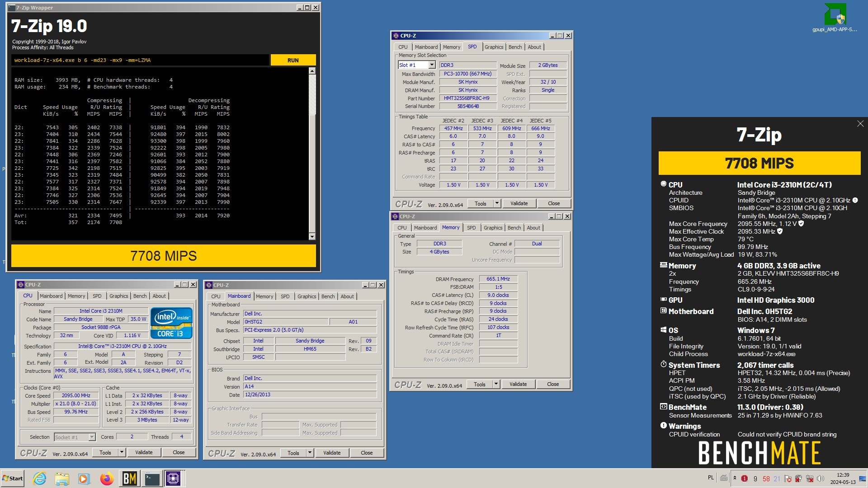Click the 7-Zip command line input field
Image resolution: width=868 pixels, height=488 pixels.
click(x=140, y=60)
